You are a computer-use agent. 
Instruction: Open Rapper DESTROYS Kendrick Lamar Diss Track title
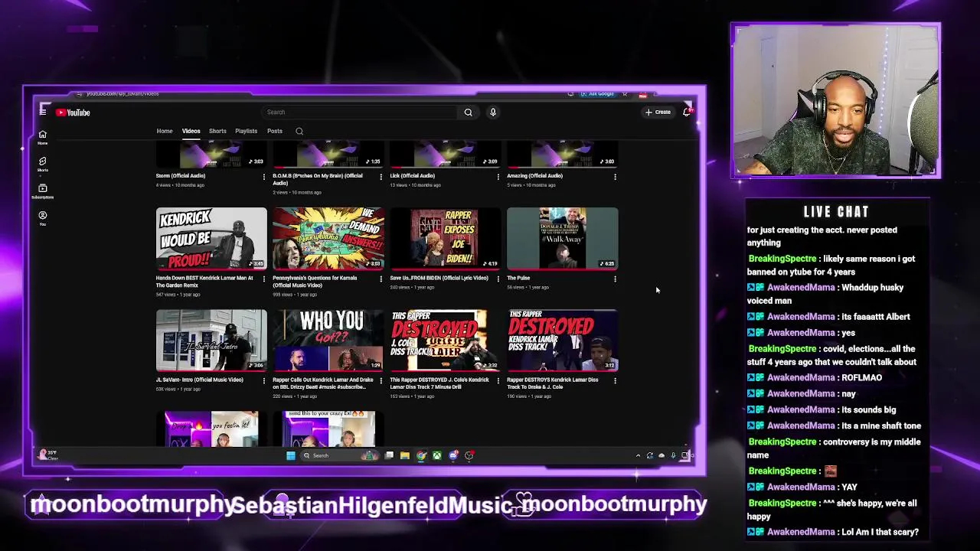pos(553,383)
